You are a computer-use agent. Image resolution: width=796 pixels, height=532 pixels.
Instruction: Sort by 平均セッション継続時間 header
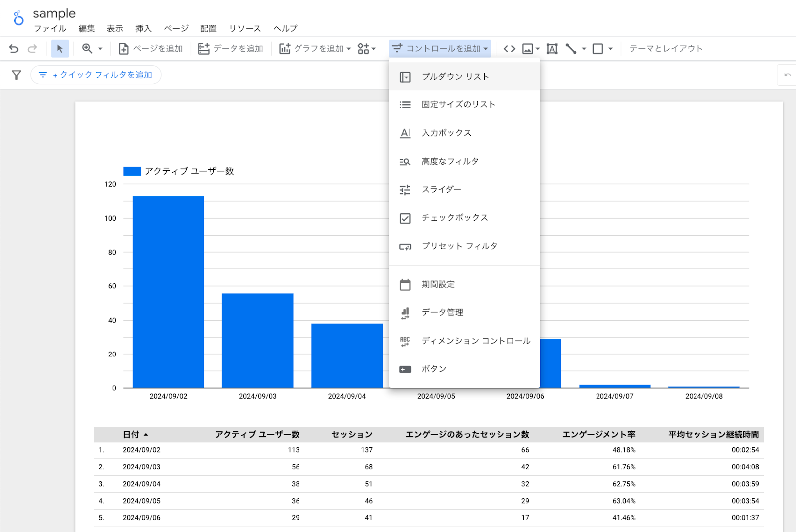click(713, 435)
